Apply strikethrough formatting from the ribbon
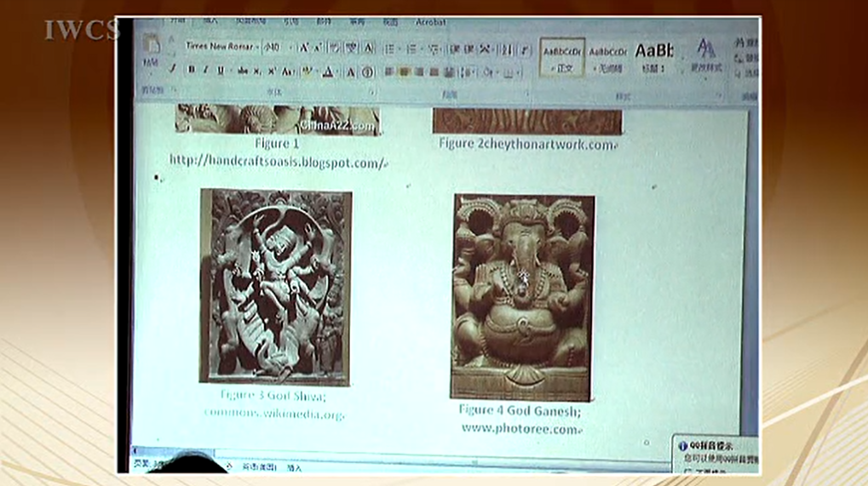The image size is (868, 486). [x=243, y=71]
